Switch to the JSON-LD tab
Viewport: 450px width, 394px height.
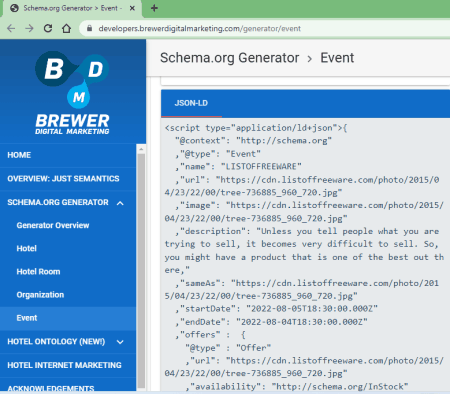(191, 103)
